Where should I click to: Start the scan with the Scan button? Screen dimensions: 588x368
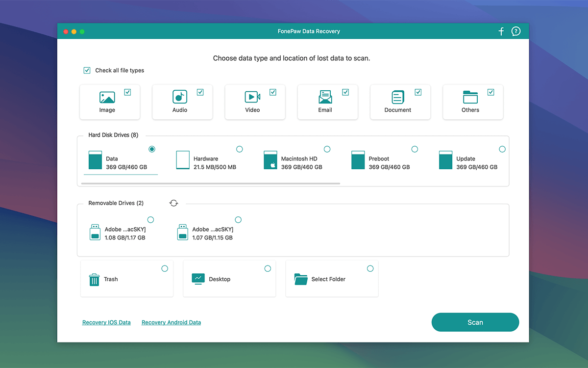pyautogui.click(x=475, y=322)
